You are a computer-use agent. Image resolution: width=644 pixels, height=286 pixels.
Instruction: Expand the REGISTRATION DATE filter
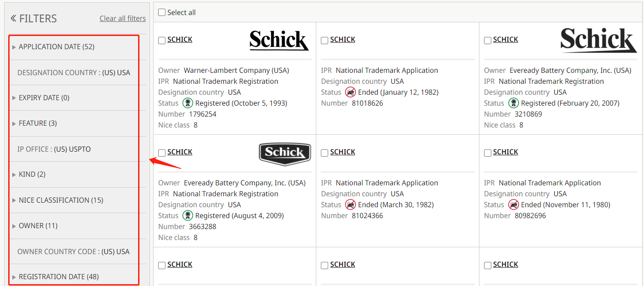point(58,276)
